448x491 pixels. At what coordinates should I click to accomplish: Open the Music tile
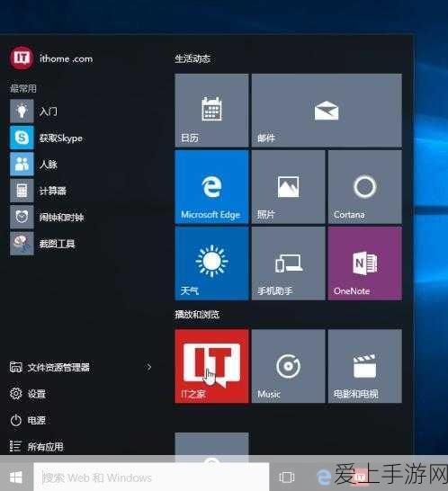click(288, 366)
